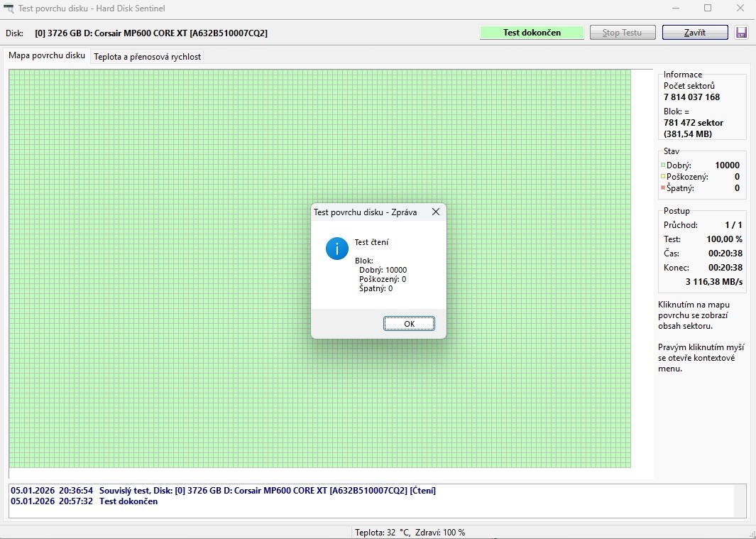Click the Test dokončen status indicator
Viewport: 756px width, 539px height.
click(532, 33)
